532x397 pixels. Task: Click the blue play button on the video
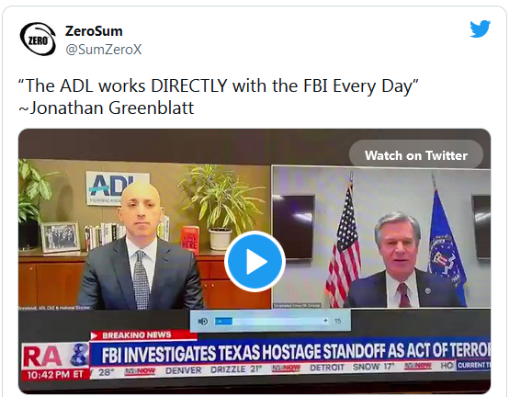click(255, 261)
